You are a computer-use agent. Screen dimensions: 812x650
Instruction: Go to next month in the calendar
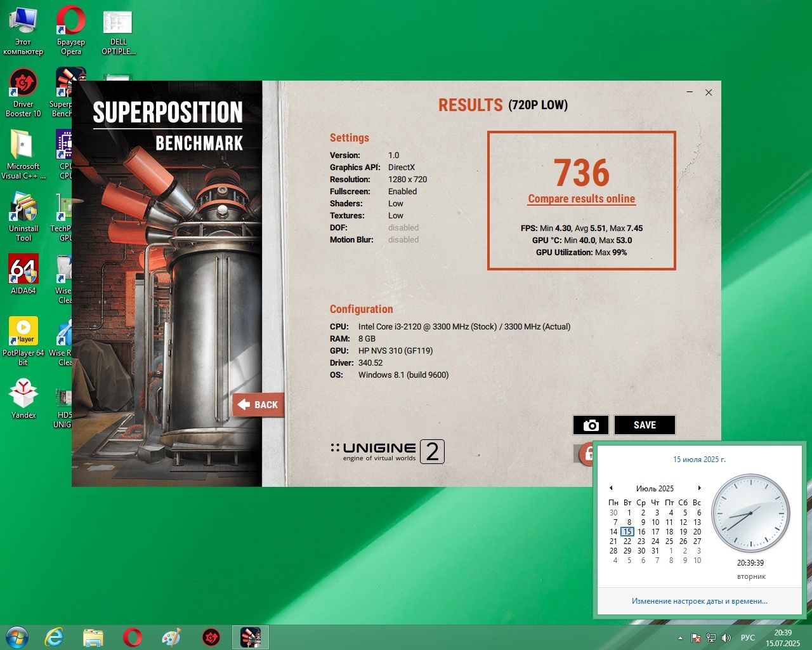(x=699, y=488)
